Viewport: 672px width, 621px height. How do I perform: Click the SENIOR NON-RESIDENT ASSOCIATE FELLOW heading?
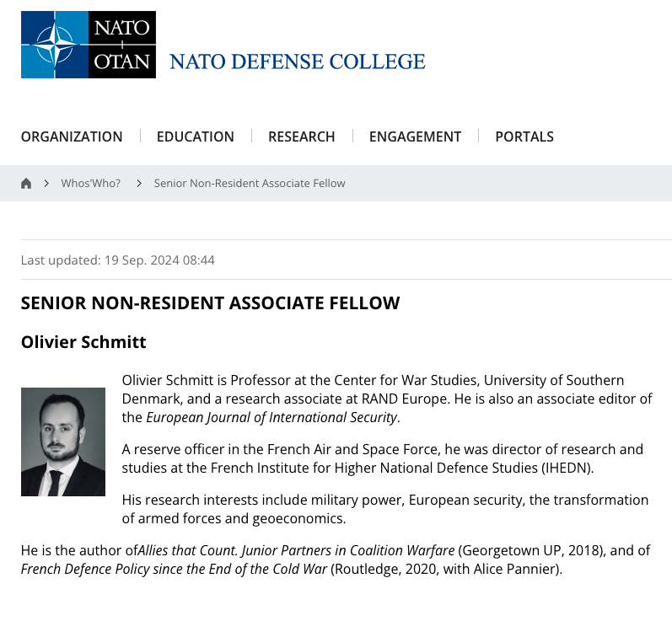211,303
